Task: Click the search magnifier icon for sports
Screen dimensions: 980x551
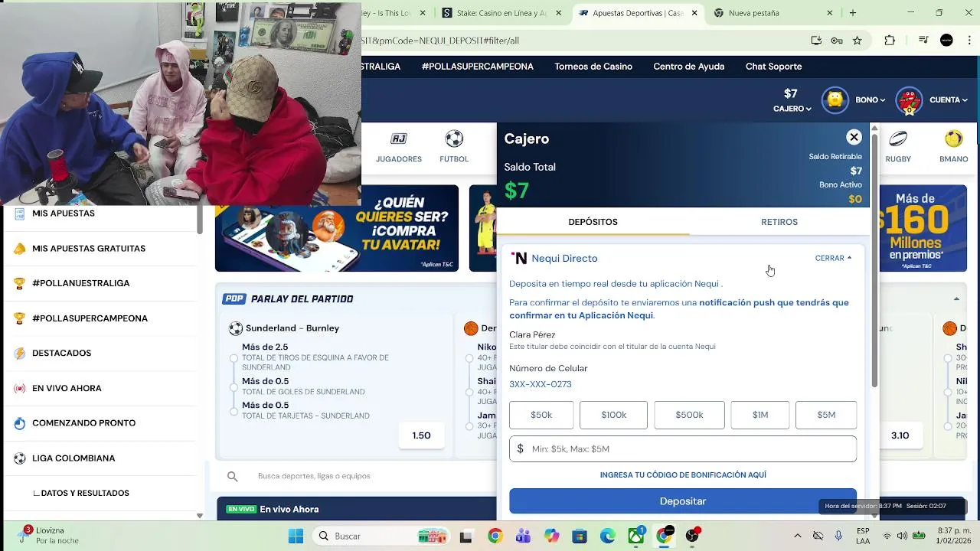Action: click(x=233, y=476)
